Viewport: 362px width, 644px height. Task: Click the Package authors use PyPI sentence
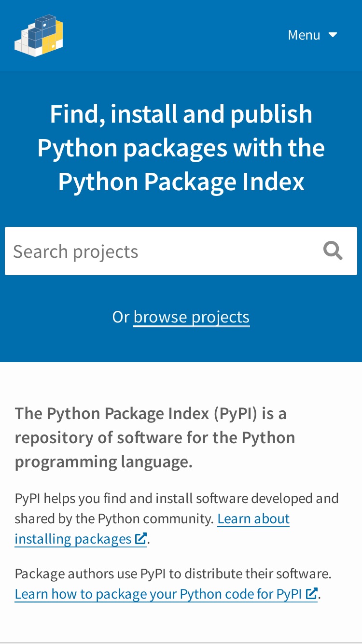tap(173, 574)
